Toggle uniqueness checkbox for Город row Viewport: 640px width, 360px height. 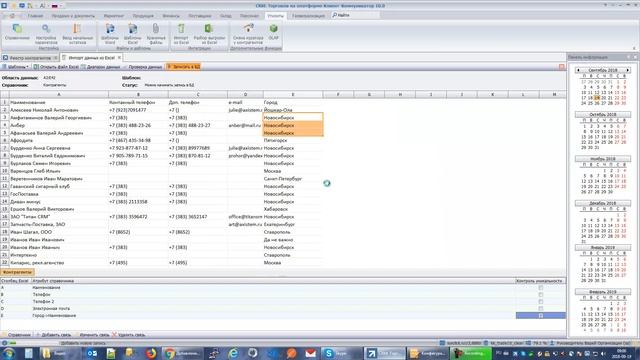[x=540, y=316]
